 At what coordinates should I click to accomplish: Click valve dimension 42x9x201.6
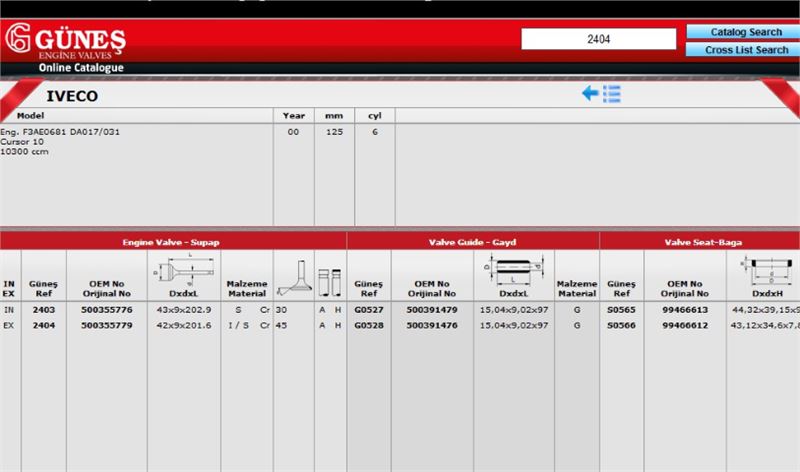[184, 326]
